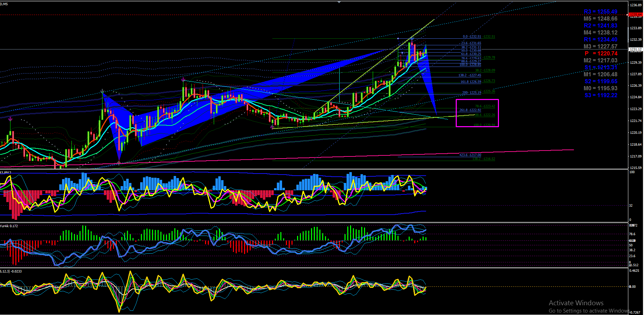This screenshot has width=644, height=315.
Task: Click the Yur4ik 0.172 indicator label
Action: [9, 226]
